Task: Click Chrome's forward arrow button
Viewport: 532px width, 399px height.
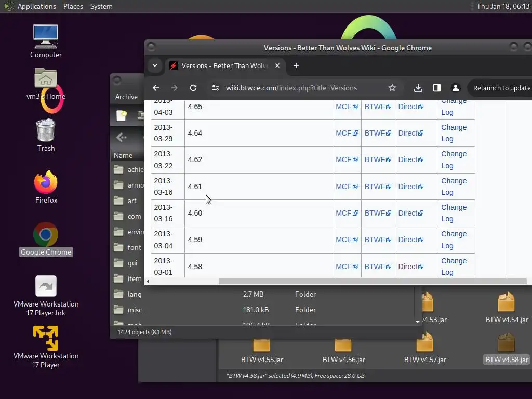Action: coord(175,88)
